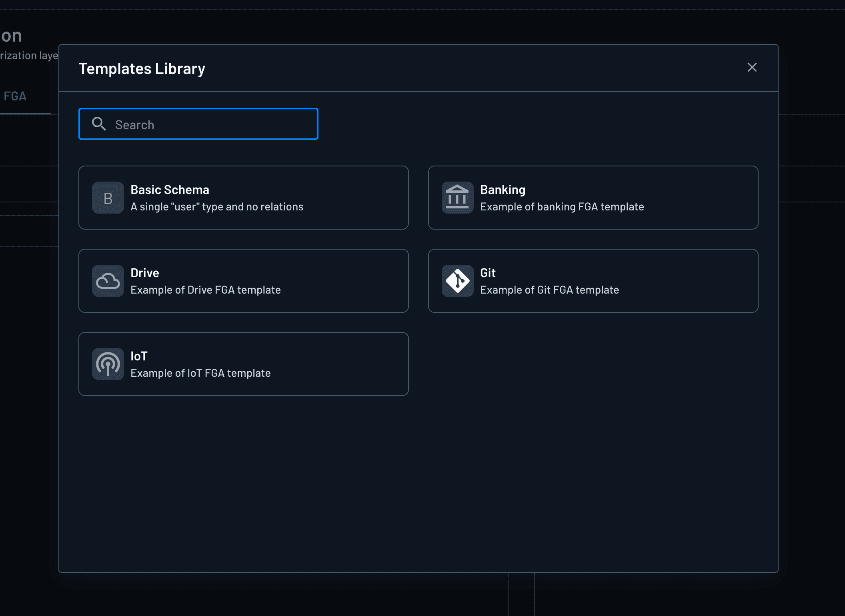Open the Drive FGA template

243,281
